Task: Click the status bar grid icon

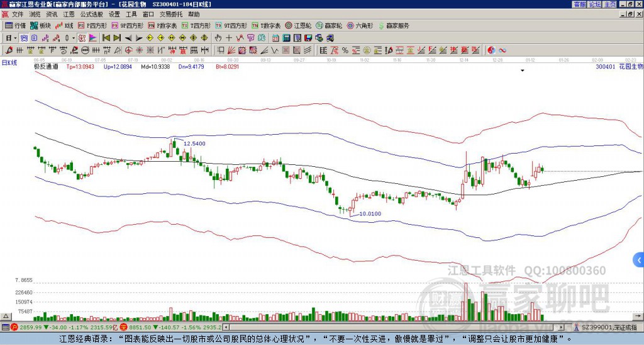Action: [x=5, y=327]
